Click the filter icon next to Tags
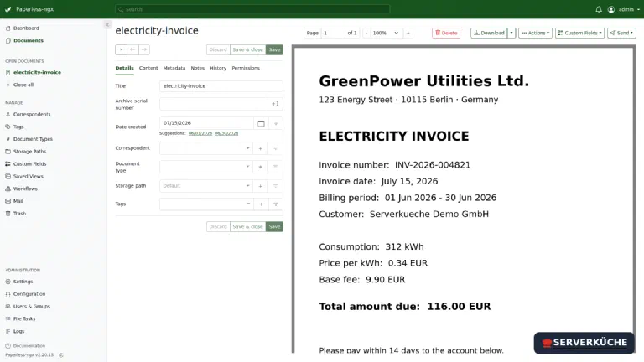644x362 pixels. [276, 204]
